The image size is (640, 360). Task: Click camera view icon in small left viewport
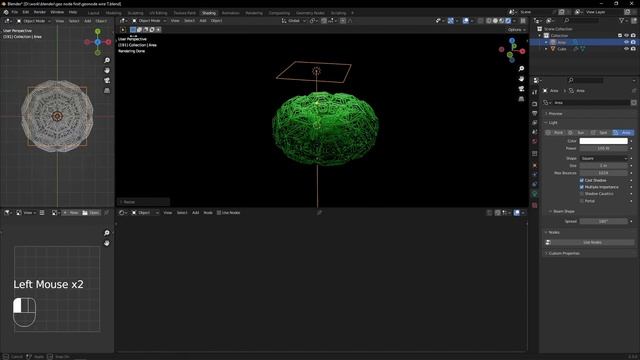[107, 80]
